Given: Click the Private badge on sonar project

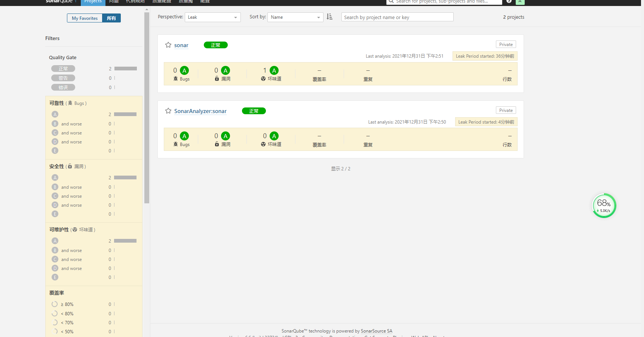Looking at the screenshot, I should [506, 45].
